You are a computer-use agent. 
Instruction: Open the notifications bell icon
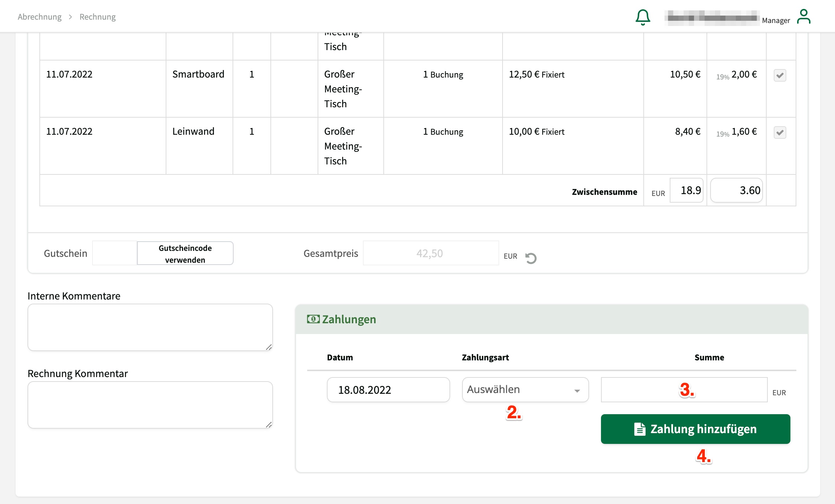point(643,17)
